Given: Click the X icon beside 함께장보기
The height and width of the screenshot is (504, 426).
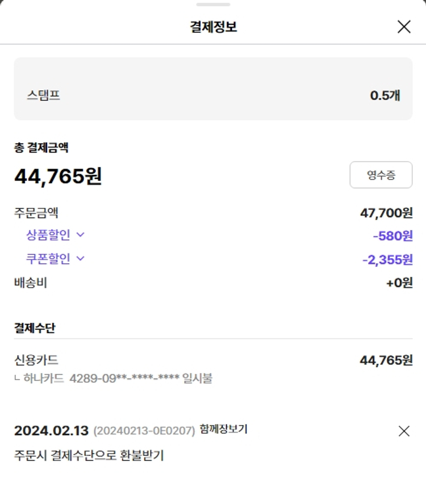Looking at the screenshot, I should point(404,431).
